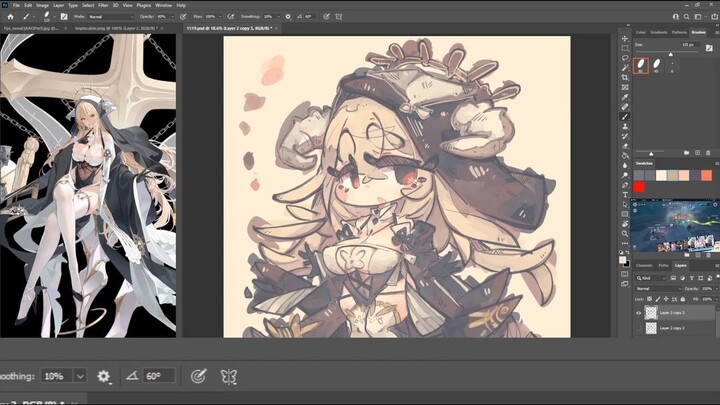This screenshot has height=405, width=720.
Task: Switch to the Gradients panel tab
Action: coord(659,33)
